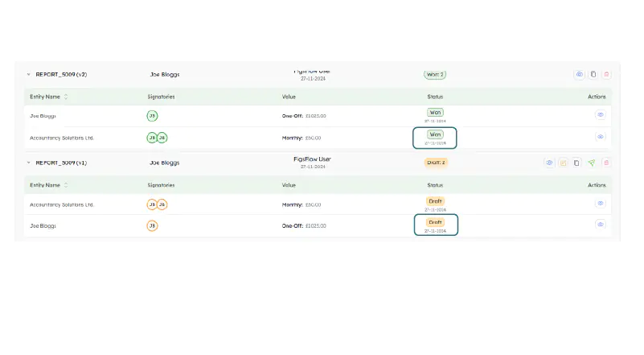The height and width of the screenshot is (355, 644).
Task: Delete the REPORT_5009 (v1) draft proposal
Action: coord(607,163)
